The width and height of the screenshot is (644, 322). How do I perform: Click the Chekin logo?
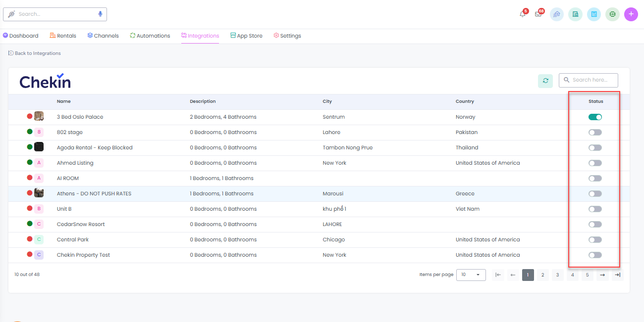(45, 81)
